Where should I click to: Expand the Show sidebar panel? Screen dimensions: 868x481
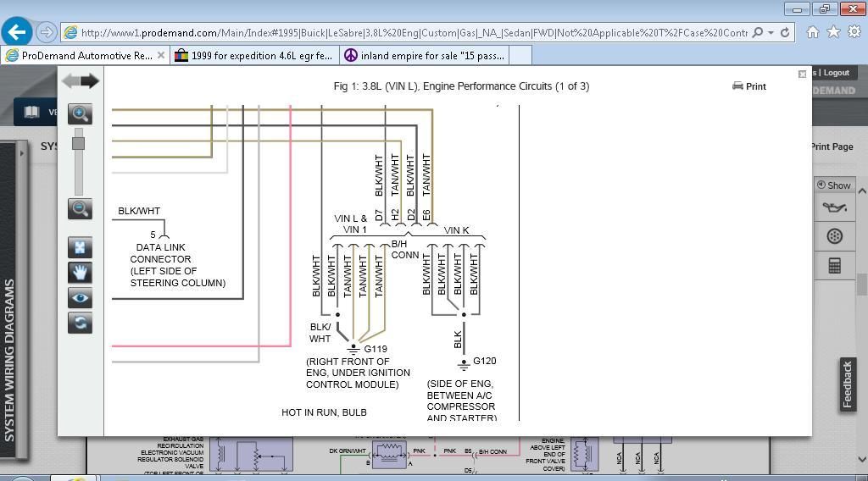click(x=833, y=185)
